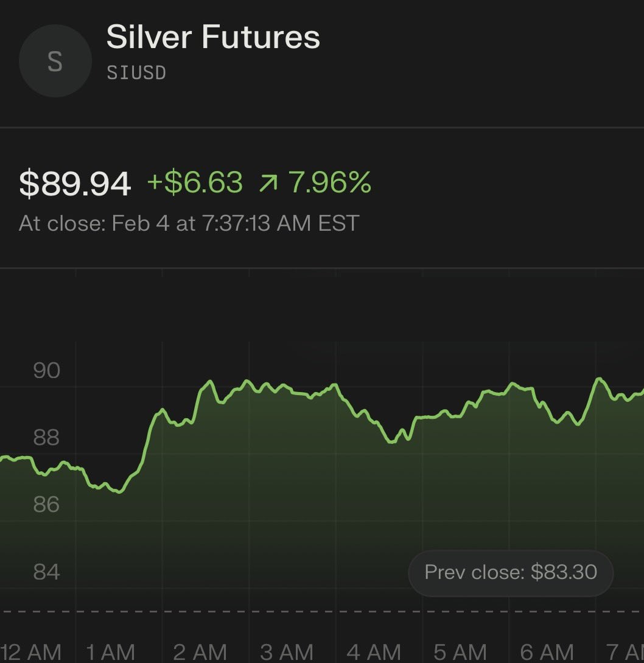Viewport: 644px width, 663px height.
Task: Click the Prev close $83.30 pill
Action: click(x=510, y=572)
